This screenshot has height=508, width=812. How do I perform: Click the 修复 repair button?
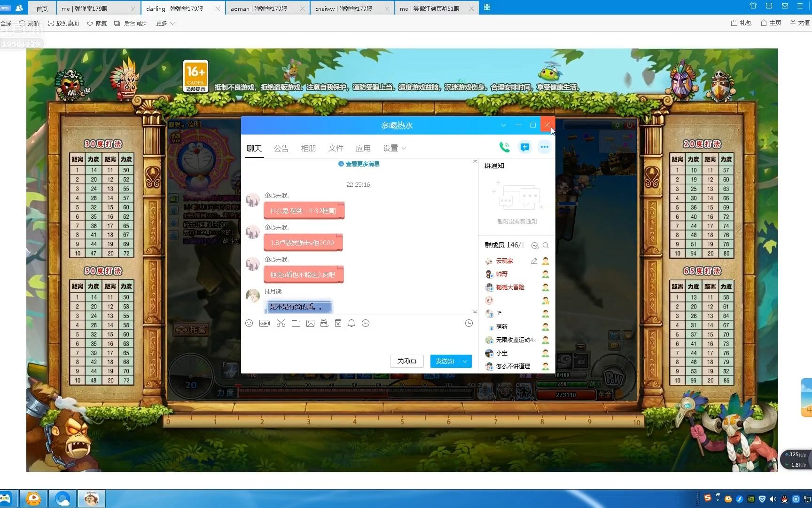coord(97,23)
